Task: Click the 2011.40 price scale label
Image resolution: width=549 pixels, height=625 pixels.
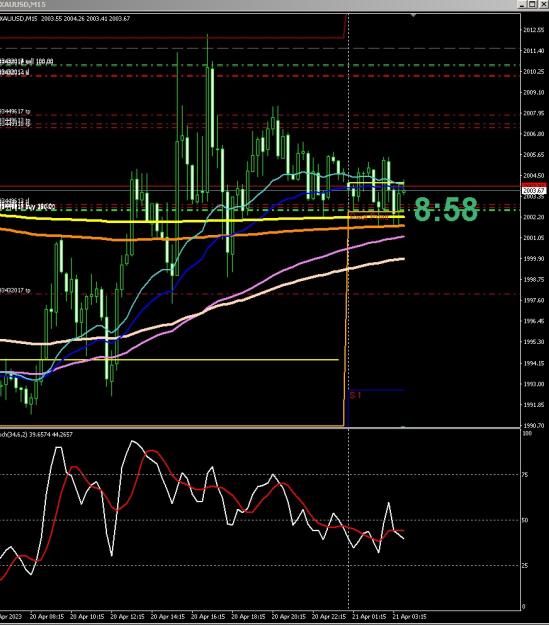Action: pyautogui.click(x=534, y=51)
